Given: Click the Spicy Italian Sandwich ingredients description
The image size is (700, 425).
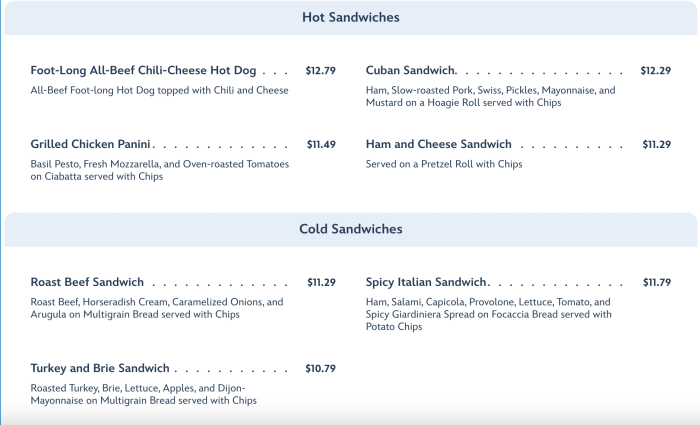Looking at the screenshot, I should point(488,314).
